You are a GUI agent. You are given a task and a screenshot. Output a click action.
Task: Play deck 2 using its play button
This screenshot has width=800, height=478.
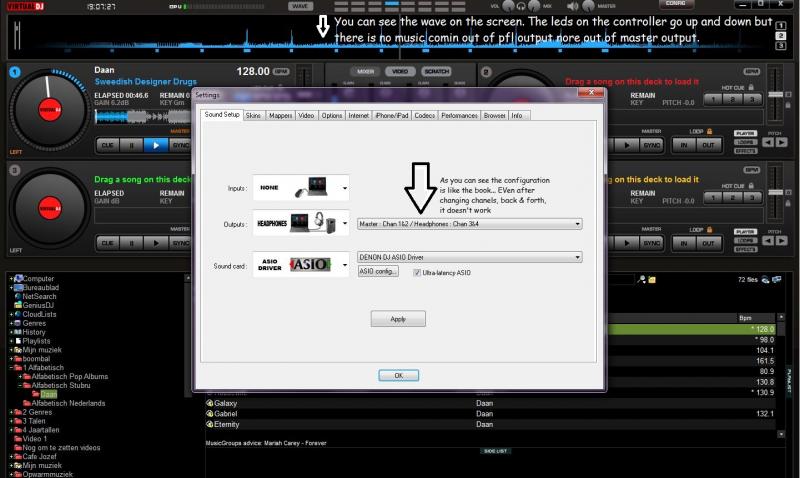click(x=627, y=145)
